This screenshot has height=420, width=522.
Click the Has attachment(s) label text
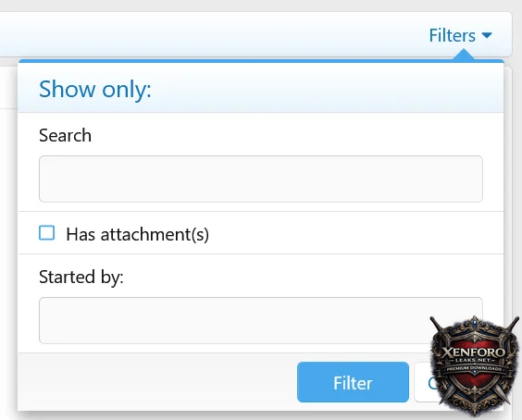pos(138,234)
